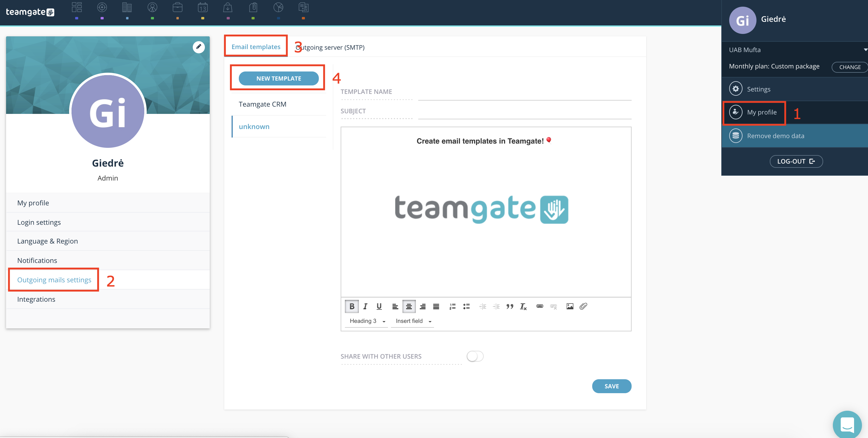Remove link using unlink icon
This screenshot has height=438, width=868.
[x=554, y=306]
